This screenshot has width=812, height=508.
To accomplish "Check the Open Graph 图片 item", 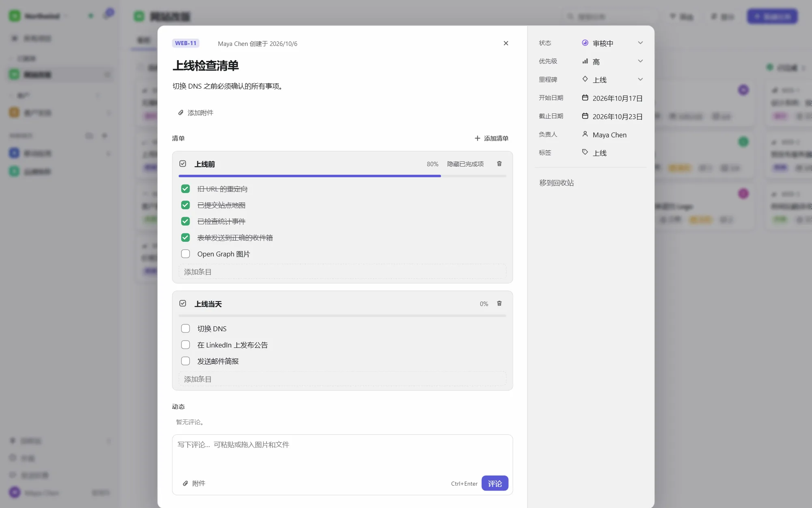I will click(186, 254).
